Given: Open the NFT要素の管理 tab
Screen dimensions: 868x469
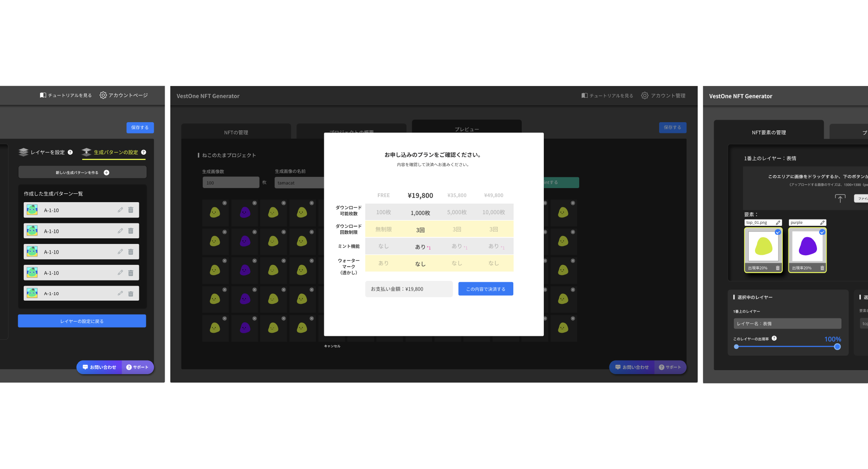Looking at the screenshot, I should (x=768, y=132).
